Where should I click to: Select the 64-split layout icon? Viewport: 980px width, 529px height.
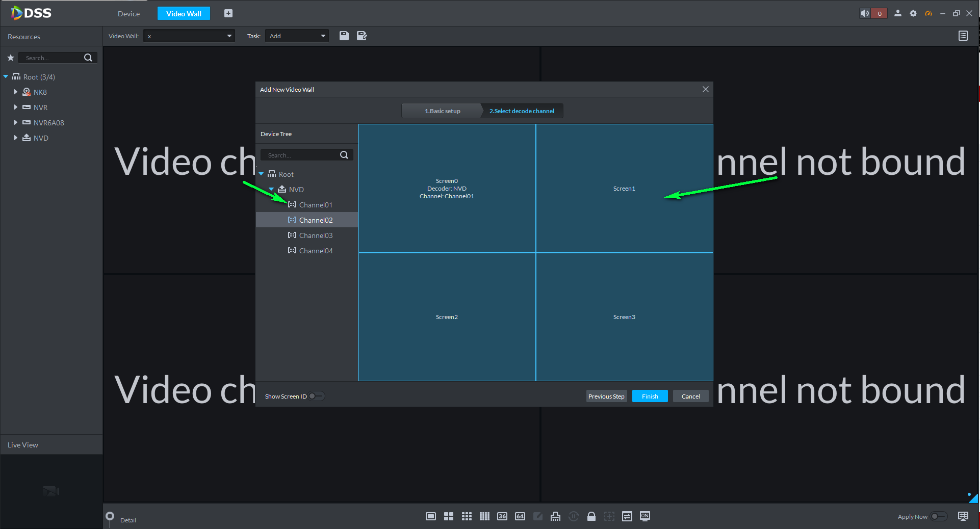click(x=520, y=516)
